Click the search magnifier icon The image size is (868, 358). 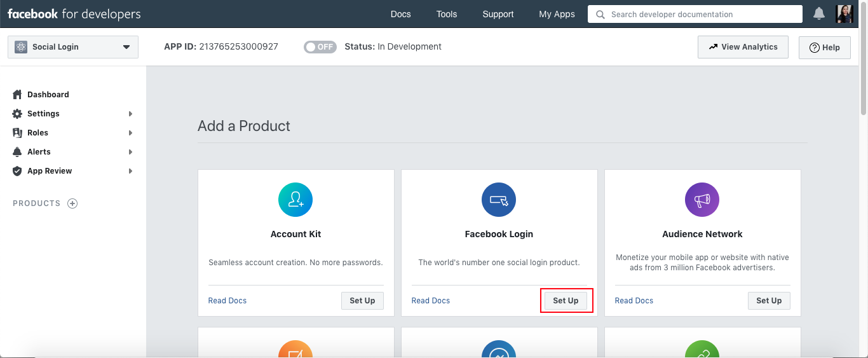600,14
